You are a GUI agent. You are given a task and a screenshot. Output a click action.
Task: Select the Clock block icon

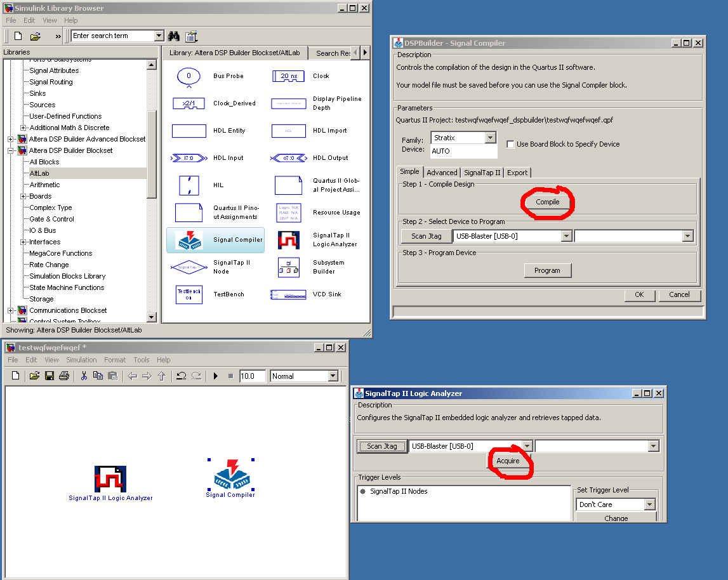[x=288, y=76]
